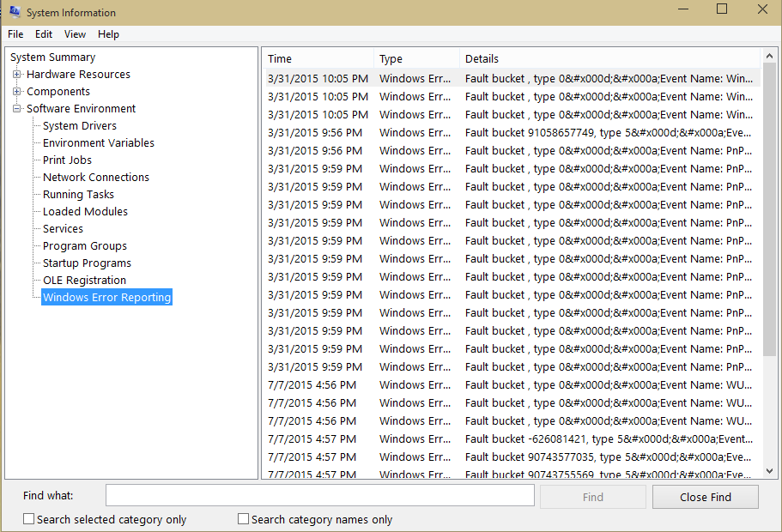Sort by the Time column header

318,58
